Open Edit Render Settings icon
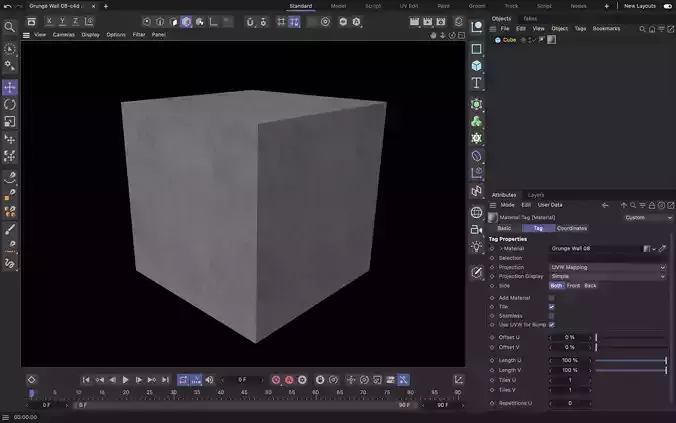This screenshot has height=423, width=676. 441,22
